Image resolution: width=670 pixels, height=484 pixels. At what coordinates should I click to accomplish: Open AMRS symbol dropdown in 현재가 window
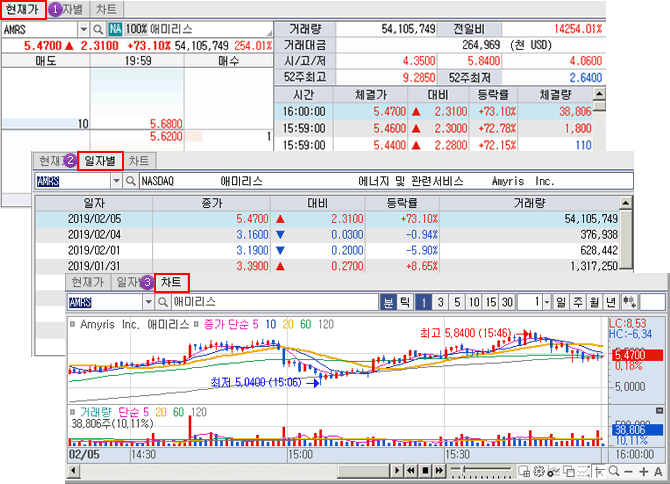point(84,29)
